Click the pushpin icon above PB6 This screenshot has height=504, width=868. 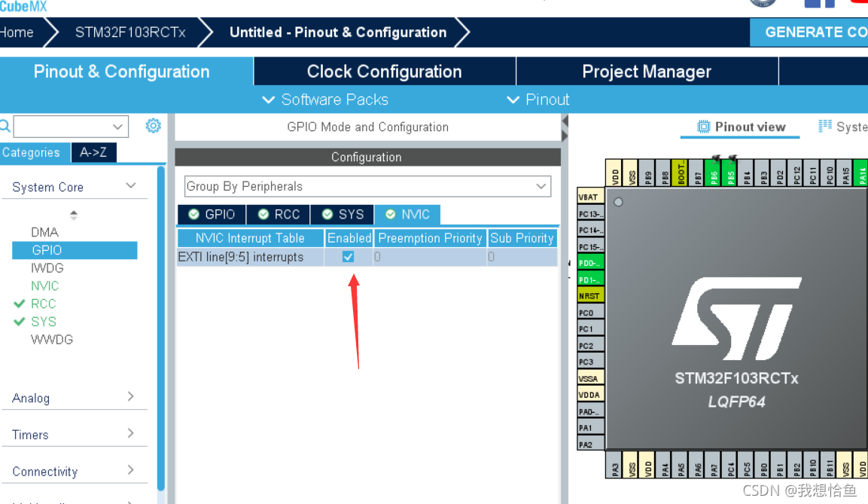pyautogui.click(x=716, y=159)
